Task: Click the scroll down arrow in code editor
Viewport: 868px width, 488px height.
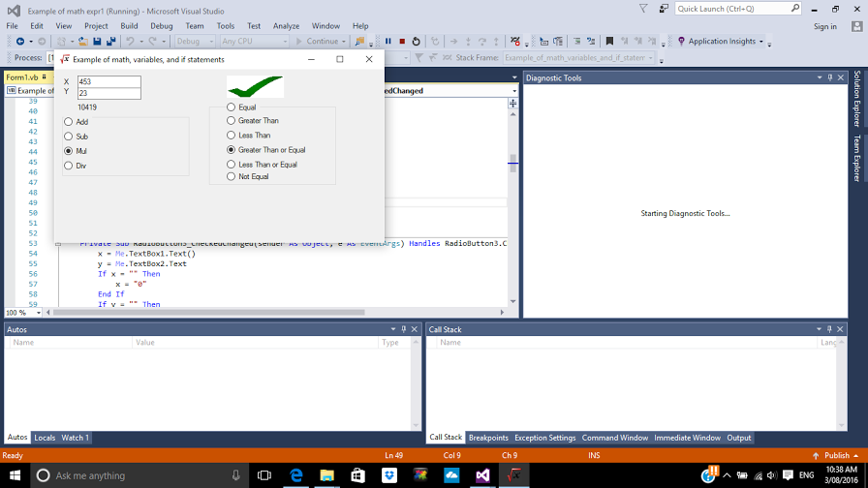Action: coord(513,301)
